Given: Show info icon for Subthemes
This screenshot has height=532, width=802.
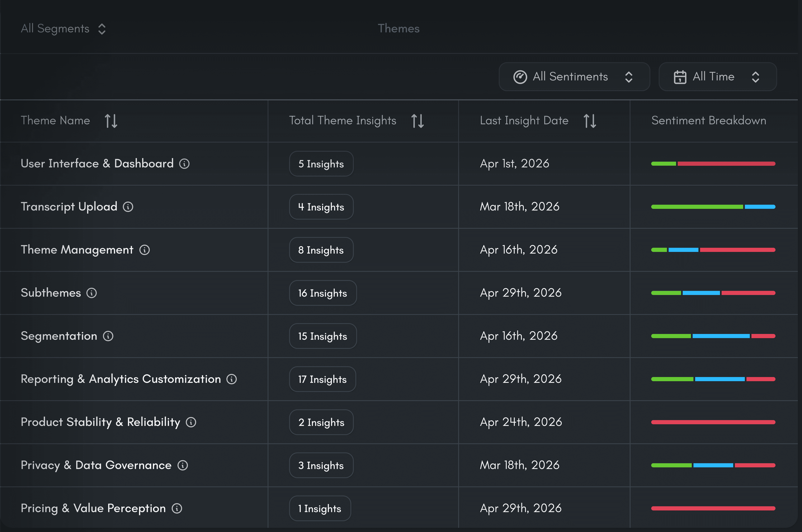Looking at the screenshot, I should [x=92, y=293].
